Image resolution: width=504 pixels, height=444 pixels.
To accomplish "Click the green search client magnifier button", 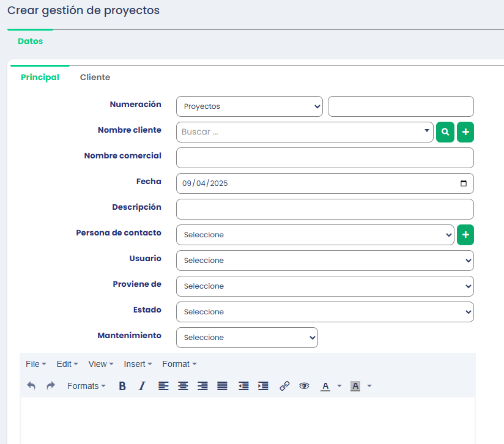I will click(x=445, y=131).
